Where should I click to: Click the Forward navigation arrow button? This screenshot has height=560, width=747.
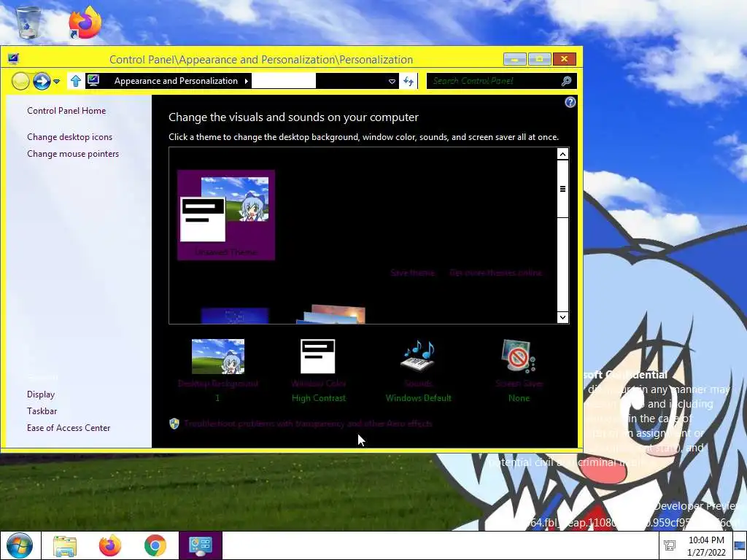pos(42,81)
